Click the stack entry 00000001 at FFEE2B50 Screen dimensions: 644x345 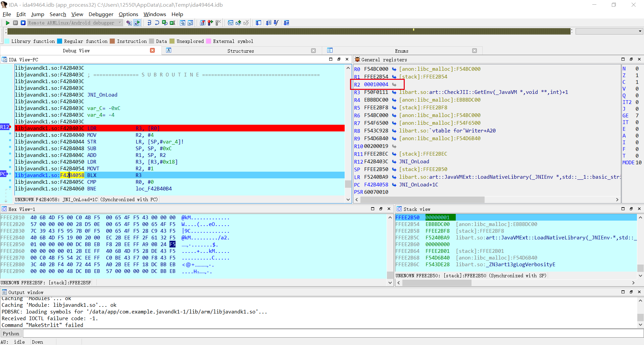coord(438,218)
